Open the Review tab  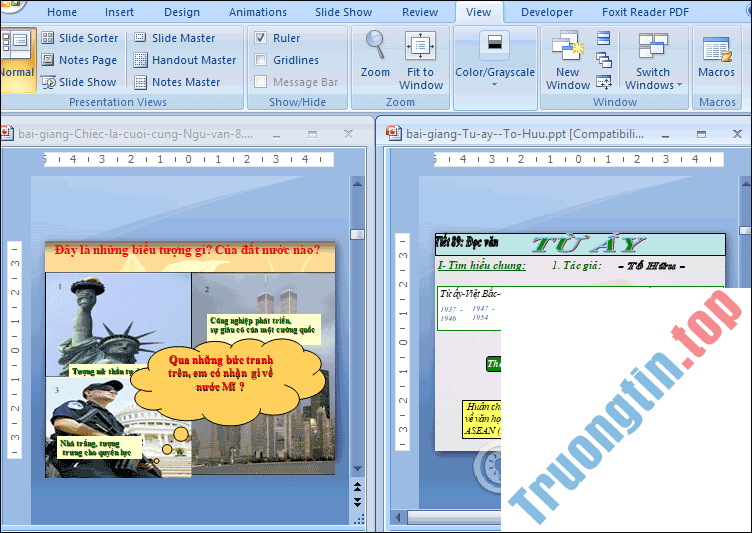tap(420, 12)
